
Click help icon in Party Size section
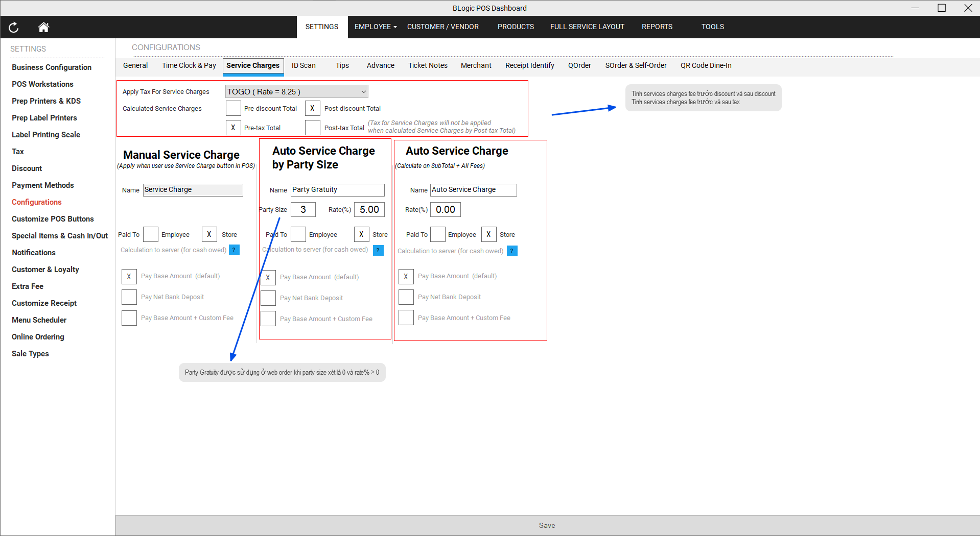click(378, 250)
